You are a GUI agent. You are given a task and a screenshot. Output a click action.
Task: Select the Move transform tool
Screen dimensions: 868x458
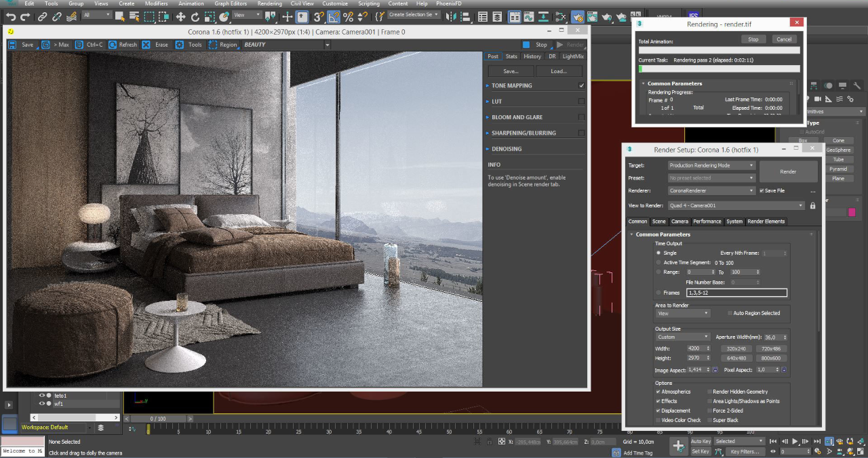(181, 16)
